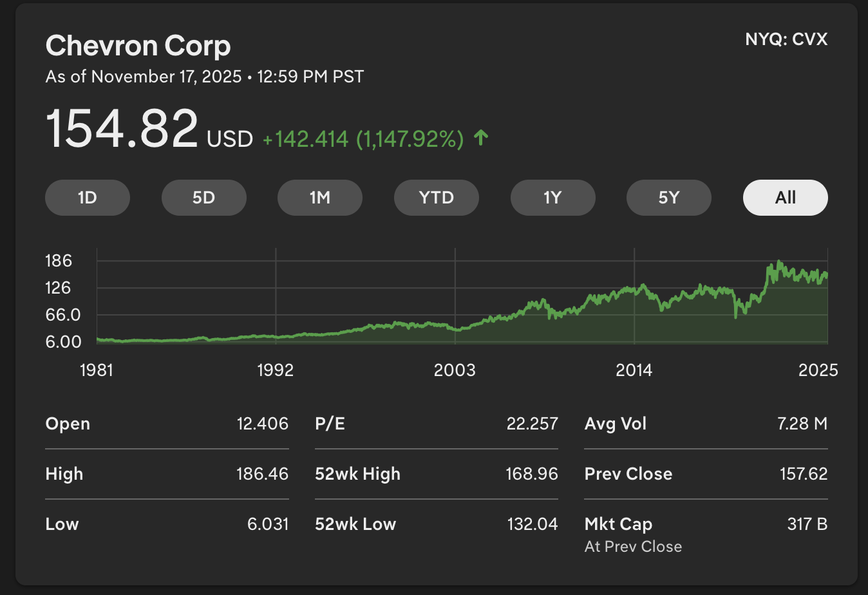Click the Prev Close 157.62 value
Screen dimensions: 868x595
(x=803, y=474)
